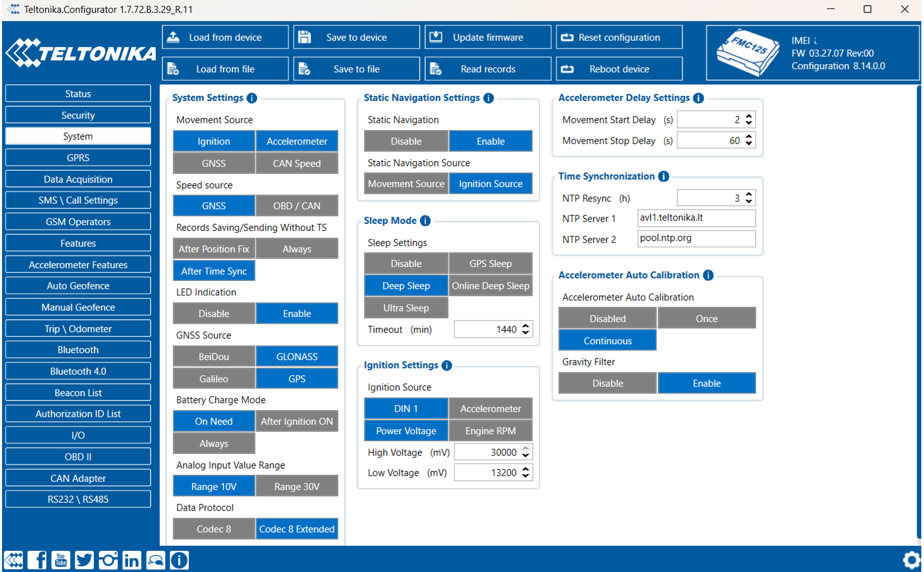Open the Trip \ Odometer section
Screen dimensions: 924x572
78,329
